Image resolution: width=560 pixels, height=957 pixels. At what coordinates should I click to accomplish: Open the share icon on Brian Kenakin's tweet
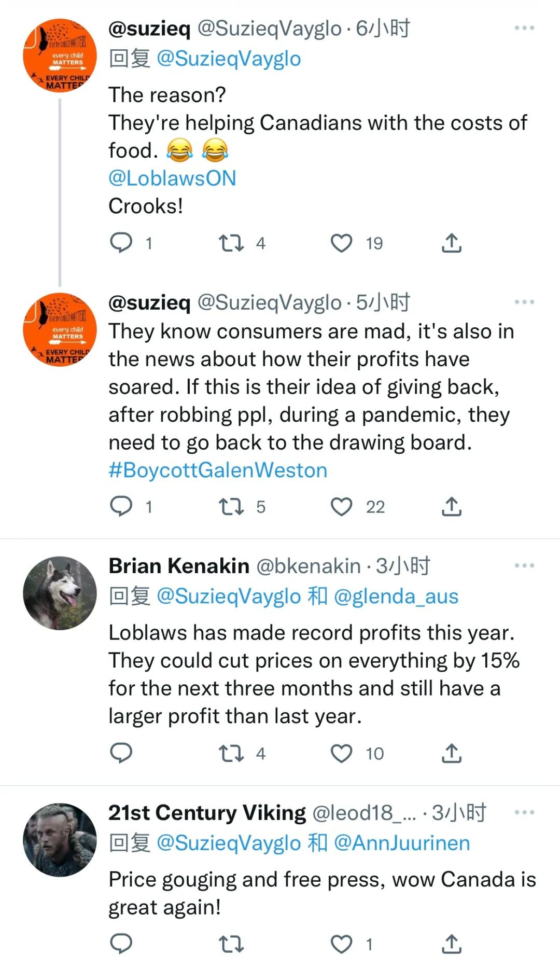pos(452,753)
